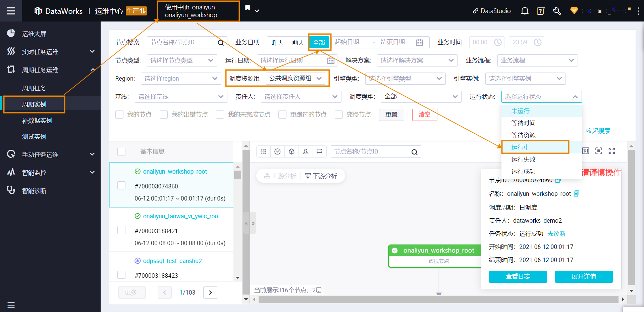Choose 运行失败 status option
This screenshot has width=644, height=312.
(542, 159)
